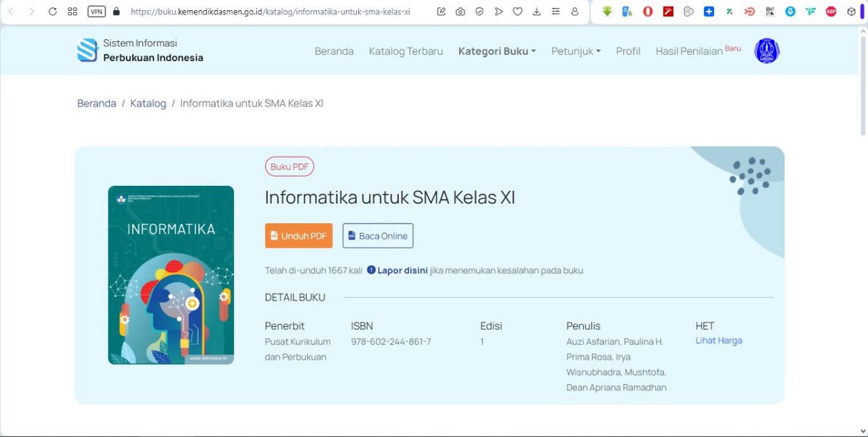Screen dimensions: 868x437
Task: Open the browser profile person icon
Action: click(574, 11)
